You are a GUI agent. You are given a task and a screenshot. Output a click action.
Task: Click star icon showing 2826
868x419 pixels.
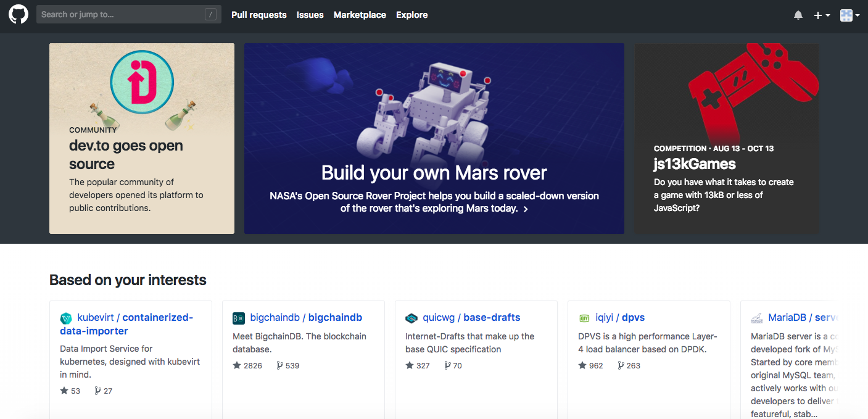pos(237,365)
